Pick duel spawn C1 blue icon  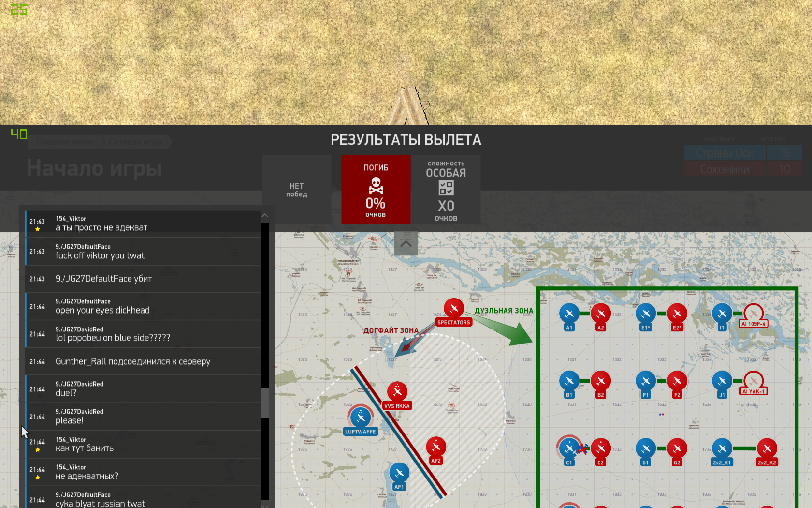click(569, 448)
